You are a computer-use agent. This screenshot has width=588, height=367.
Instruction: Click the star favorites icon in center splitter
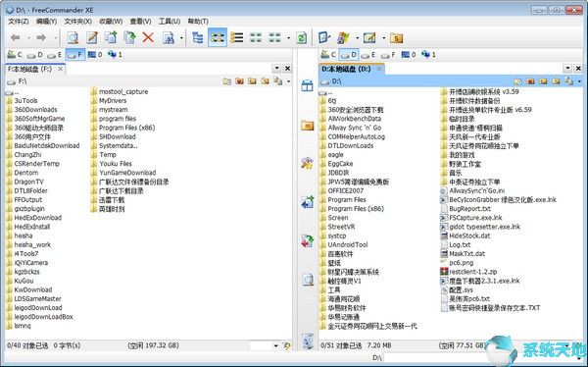click(307, 164)
